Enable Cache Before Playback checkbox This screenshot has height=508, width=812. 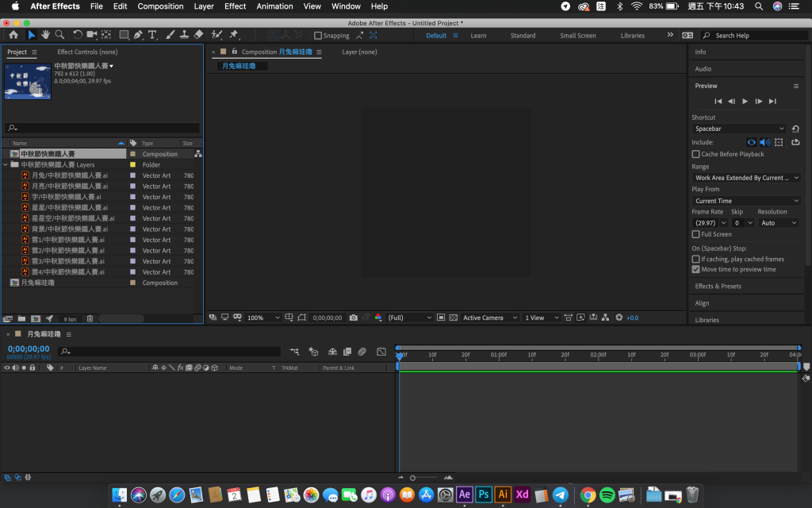coord(695,154)
